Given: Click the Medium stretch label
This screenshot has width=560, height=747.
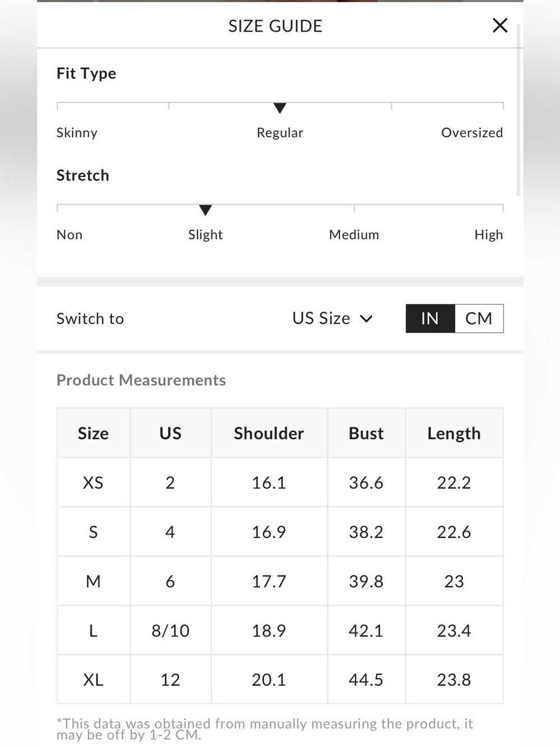Looking at the screenshot, I should 354,235.
